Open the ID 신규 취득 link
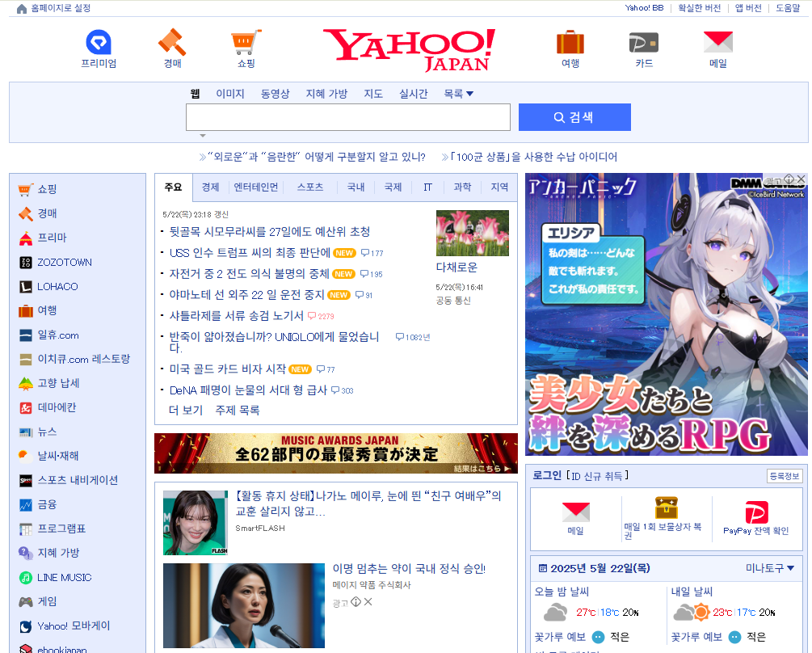The image size is (812, 653). 597,476
